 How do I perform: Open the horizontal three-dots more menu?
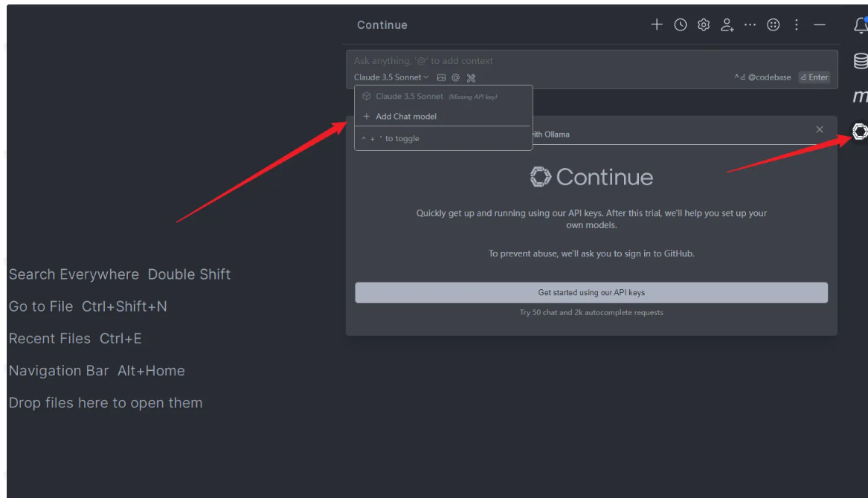750,25
